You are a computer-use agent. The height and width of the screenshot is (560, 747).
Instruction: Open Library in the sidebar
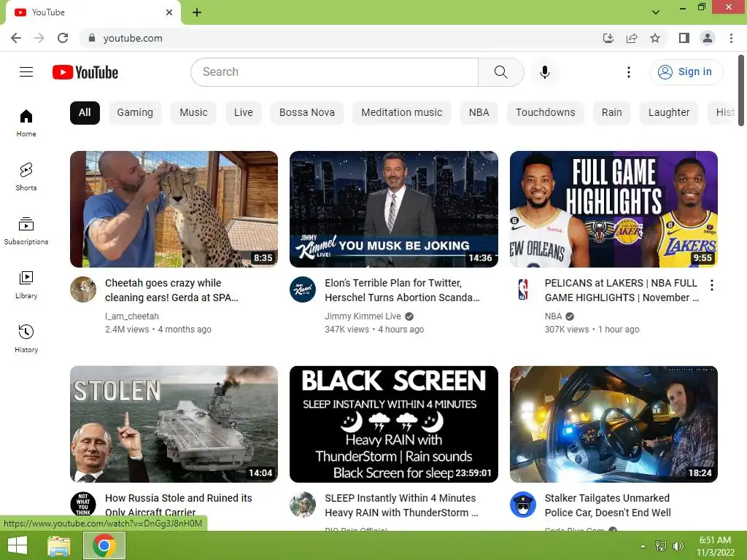coord(26,285)
